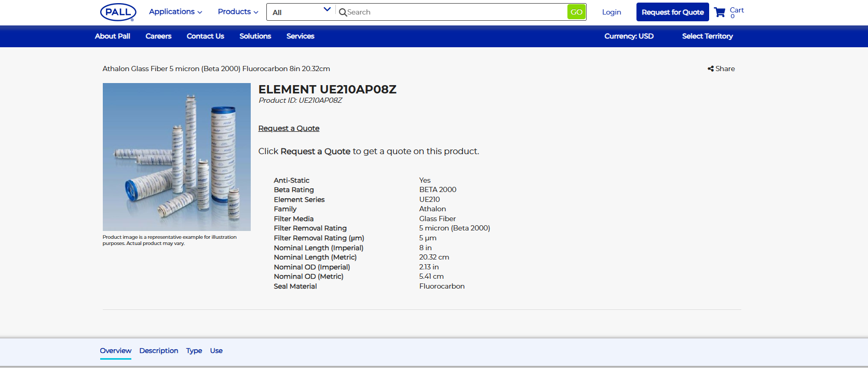The width and height of the screenshot is (868, 368).
Task: Click the Athalon Glass Fiber breadcrumb title
Action: click(x=216, y=69)
